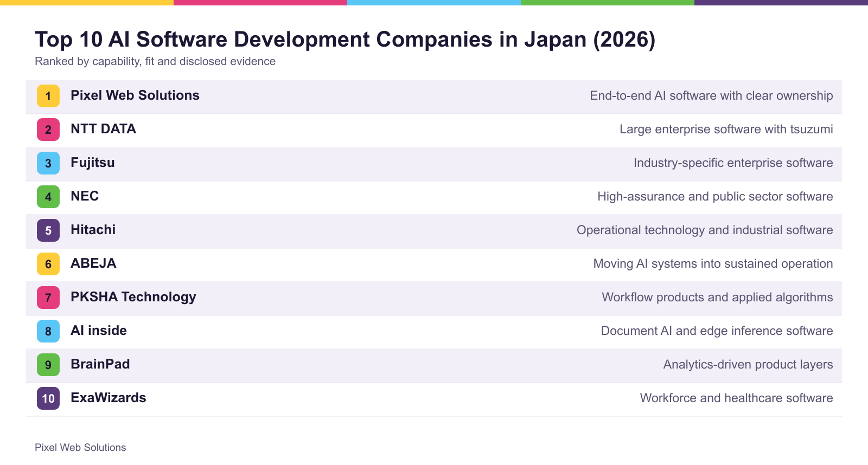Select the 'ExaWizards' company name

tap(108, 398)
